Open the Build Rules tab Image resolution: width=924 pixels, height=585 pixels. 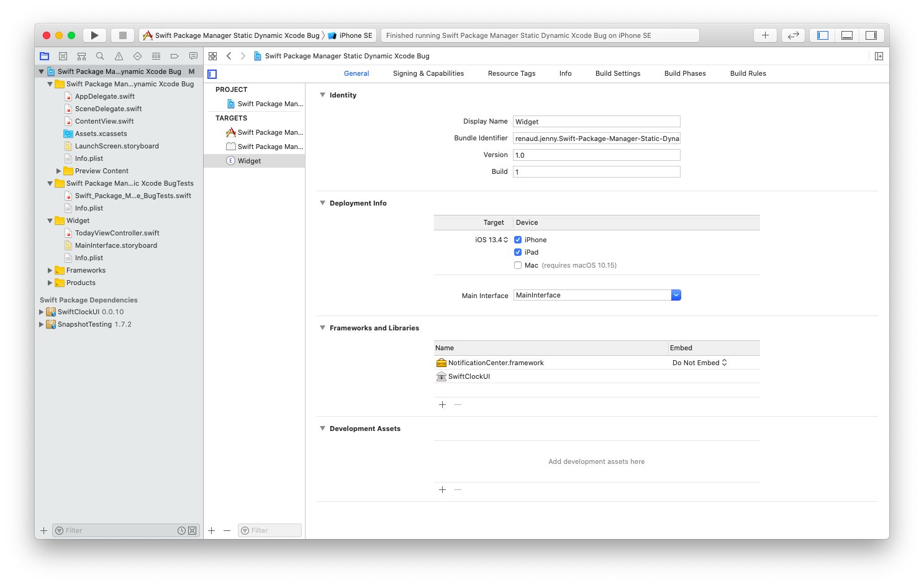tap(748, 73)
